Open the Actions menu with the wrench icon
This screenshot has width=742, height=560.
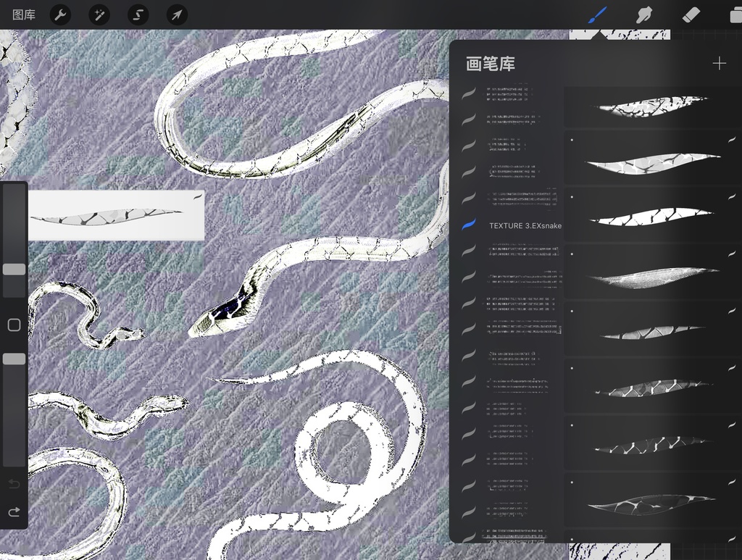click(x=60, y=14)
